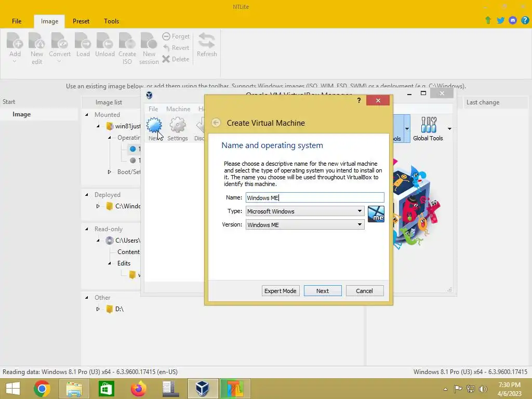
Task: Open Windows Store from the taskbar
Action: [x=106, y=389]
